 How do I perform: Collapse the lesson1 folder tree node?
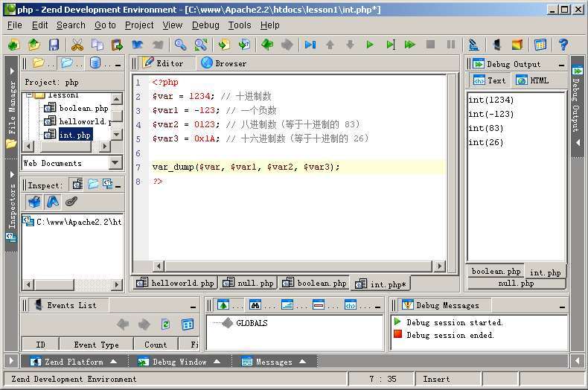coord(29,95)
